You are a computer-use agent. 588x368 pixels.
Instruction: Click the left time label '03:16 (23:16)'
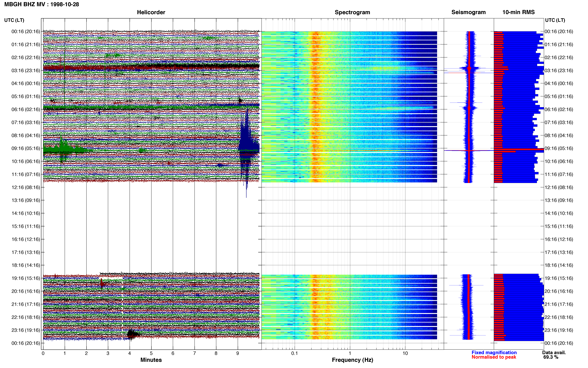tap(26, 71)
